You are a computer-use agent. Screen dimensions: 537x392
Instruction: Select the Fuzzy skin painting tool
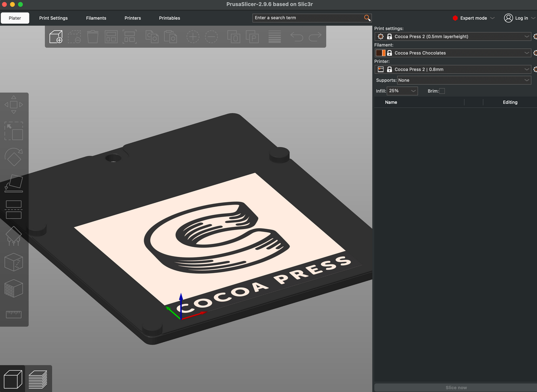(x=13, y=288)
